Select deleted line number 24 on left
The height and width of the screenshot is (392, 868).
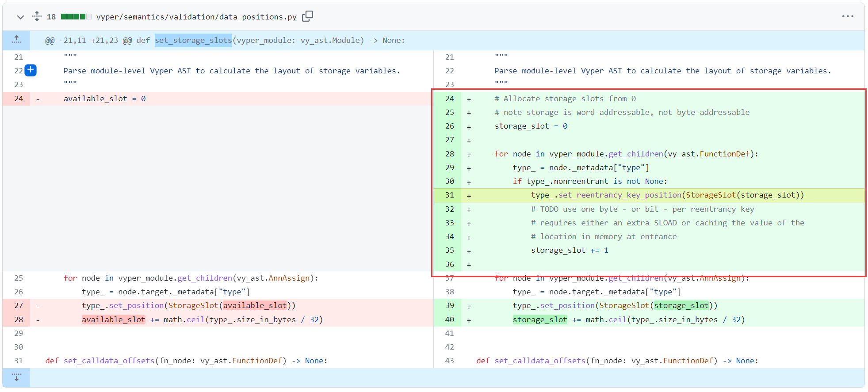(19, 99)
